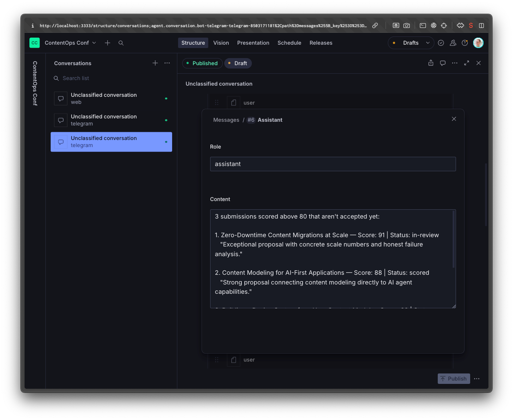Image resolution: width=513 pixels, height=420 pixels.
Task: Open the help menu question-mark icon
Action: 465,43
